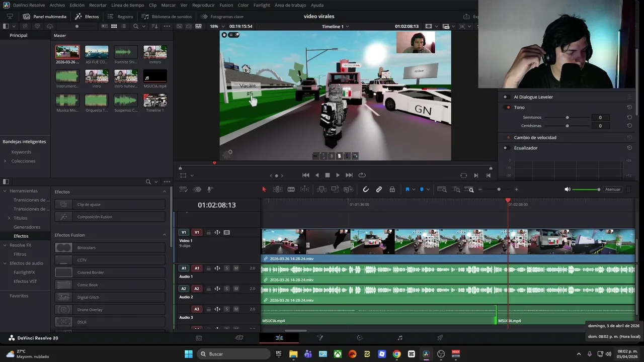Image resolution: width=644 pixels, height=362 pixels.
Task: Jump to first frame transport button
Action: pyautogui.click(x=305, y=175)
